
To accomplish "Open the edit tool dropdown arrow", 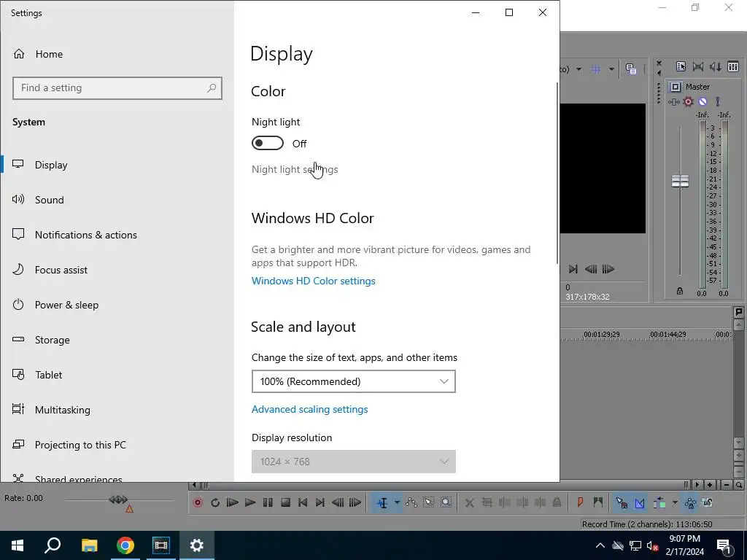I will pos(396,502).
